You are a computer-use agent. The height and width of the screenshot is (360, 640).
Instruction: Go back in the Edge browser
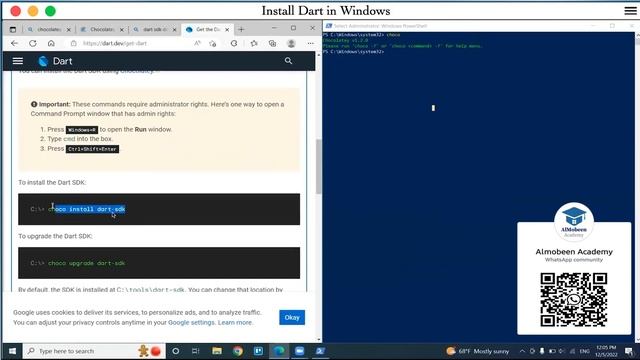pyautogui.click(x=15, y=43)
